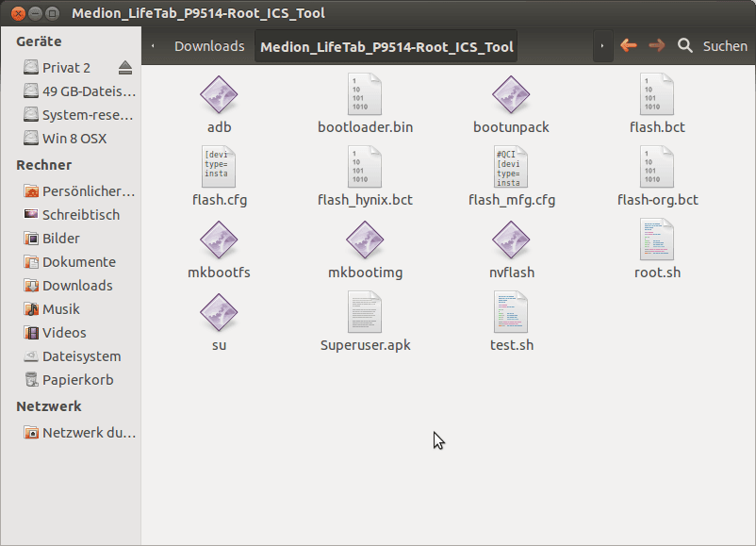Image resolution: width=756 pixels, height=546 pixels.
Task: Eject the Privat 2 drive
Action: [125, 68]
